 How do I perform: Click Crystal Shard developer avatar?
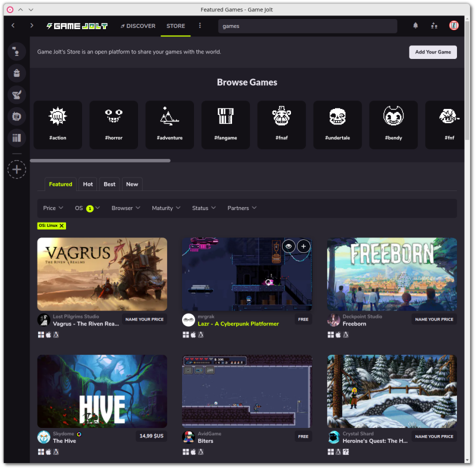pyautogui.click(x=334, y=437)
